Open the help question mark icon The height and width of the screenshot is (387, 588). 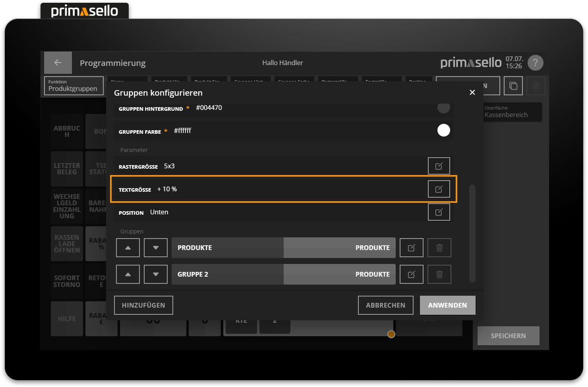pos(535,62)
